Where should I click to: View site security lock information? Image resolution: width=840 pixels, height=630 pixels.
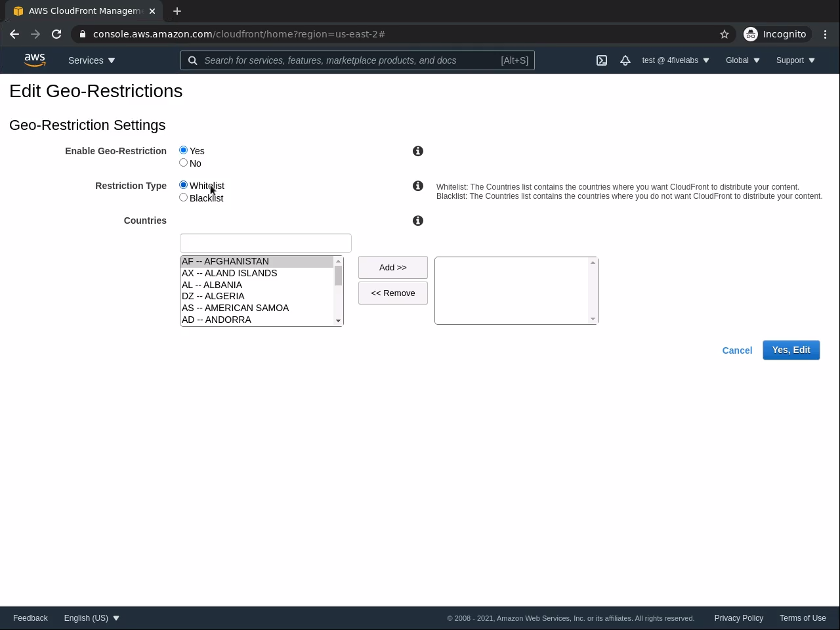(x=82, y=34)
